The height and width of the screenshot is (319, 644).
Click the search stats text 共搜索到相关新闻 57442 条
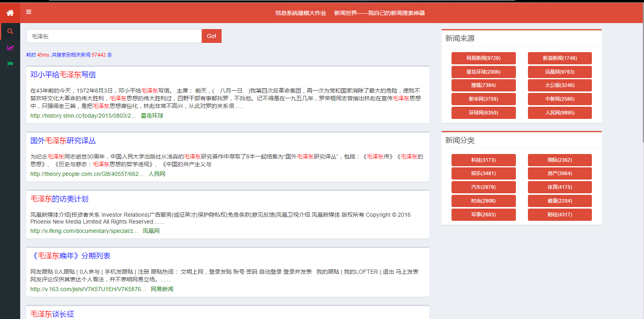tap(82, 55)
